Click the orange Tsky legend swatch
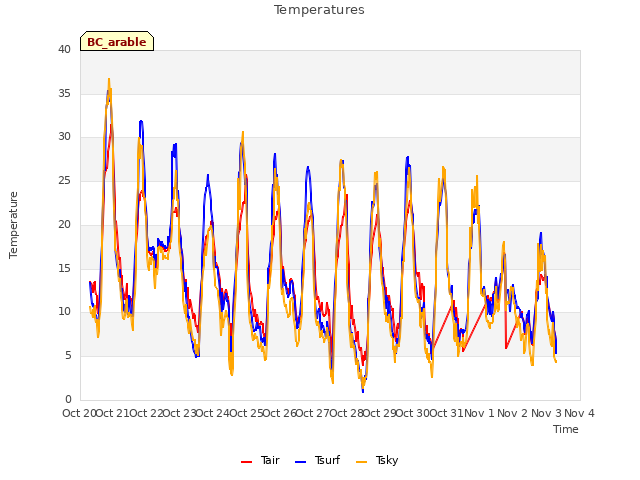 361,462
